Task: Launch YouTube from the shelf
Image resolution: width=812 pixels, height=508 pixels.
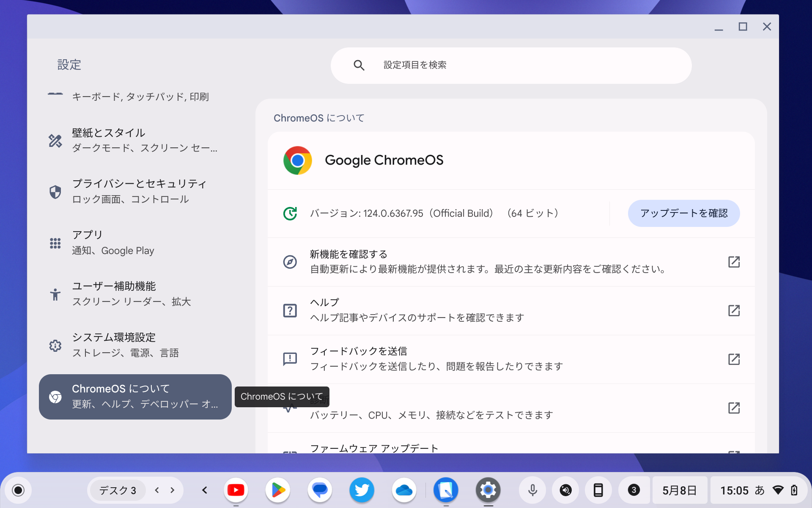Action: (x=236, y=490)
